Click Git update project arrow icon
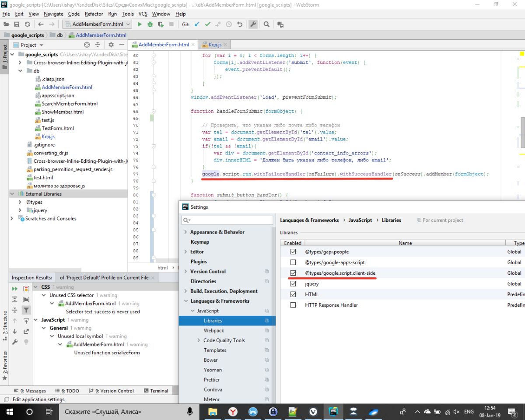The height and width of the screenshot is (420, 525). [197, 24]
